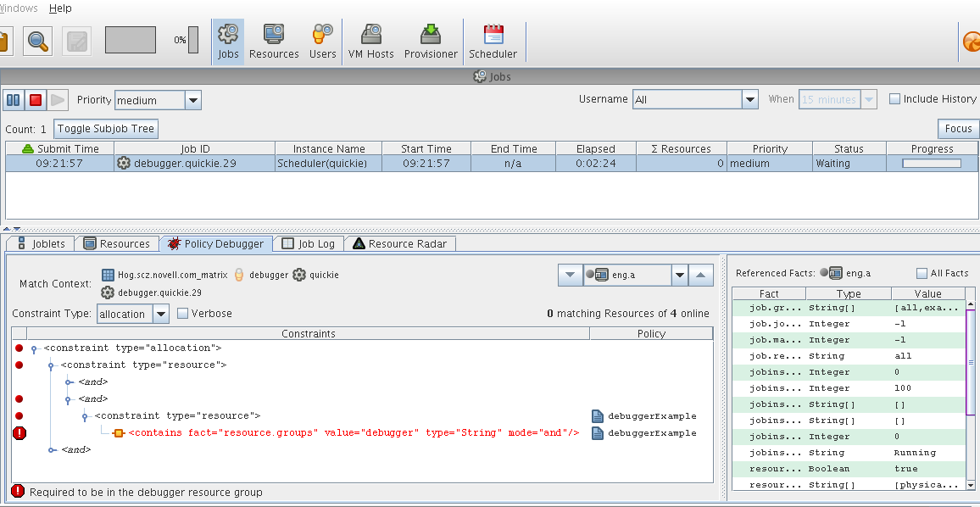Resume job with the play arrow button
This screenshot has height=507, width=980.
point(58,100)
